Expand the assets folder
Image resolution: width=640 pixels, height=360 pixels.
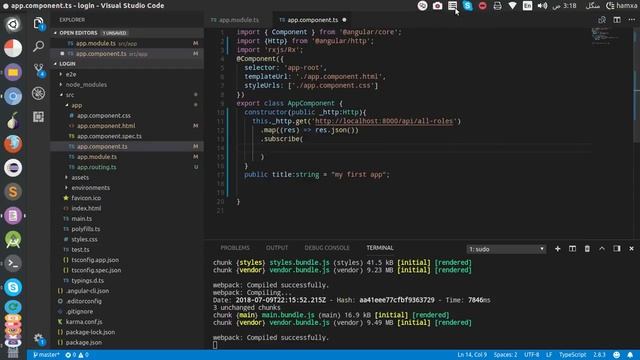pyautogui.click(x=80, y=178)
